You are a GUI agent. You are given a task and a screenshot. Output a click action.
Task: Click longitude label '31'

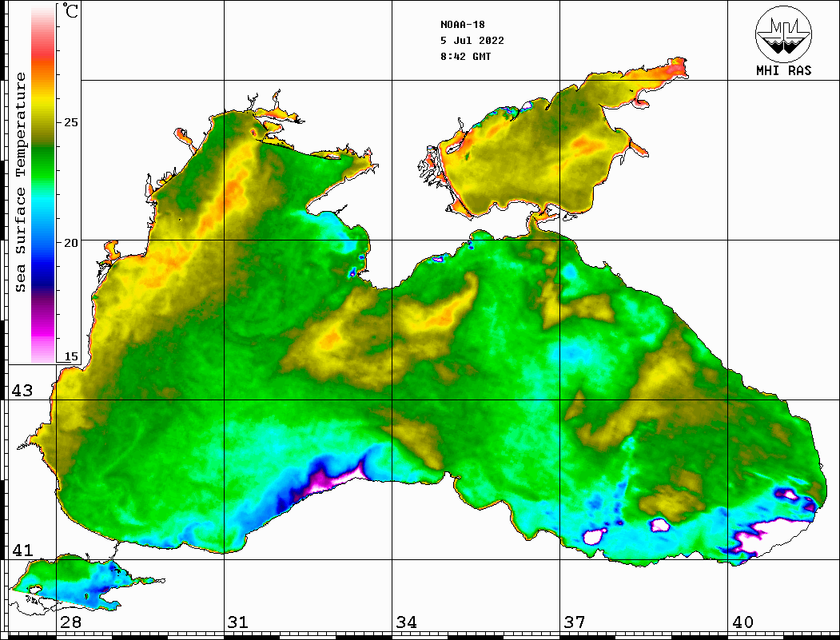[238, 622]
